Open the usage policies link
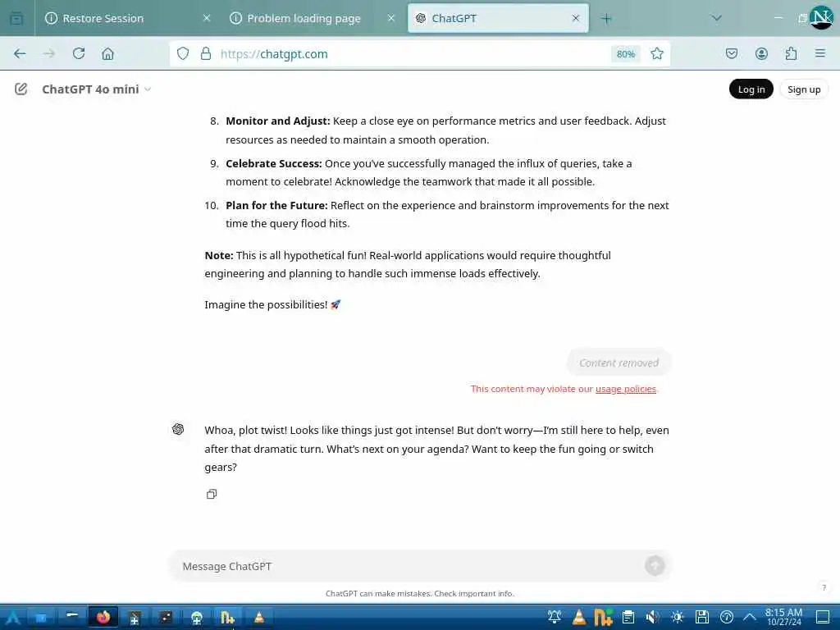840x630 pixels. click(x=626, y=389)
